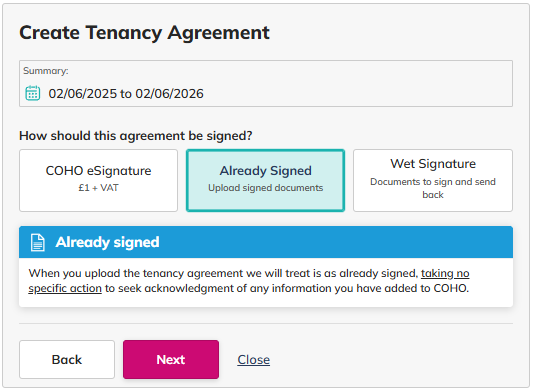The image size is (533, 391).
Task: Choose the Already Signed option card
Action: point(265,181)
